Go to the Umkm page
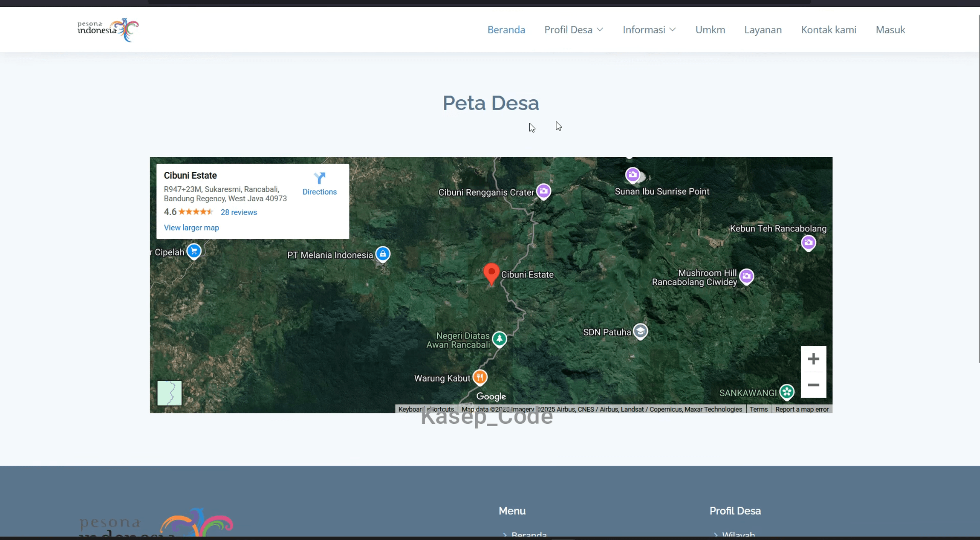Viewport: 980px width, 540px height. click(710, 30)
